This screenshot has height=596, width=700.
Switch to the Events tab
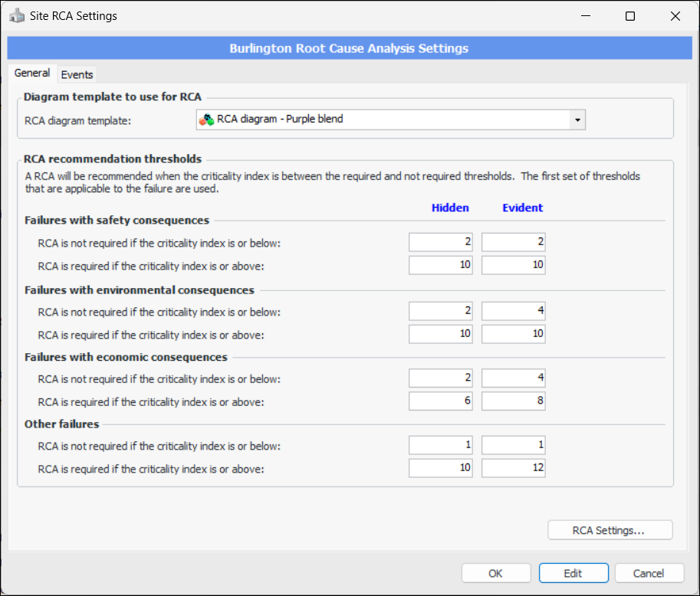pos(77,74)
